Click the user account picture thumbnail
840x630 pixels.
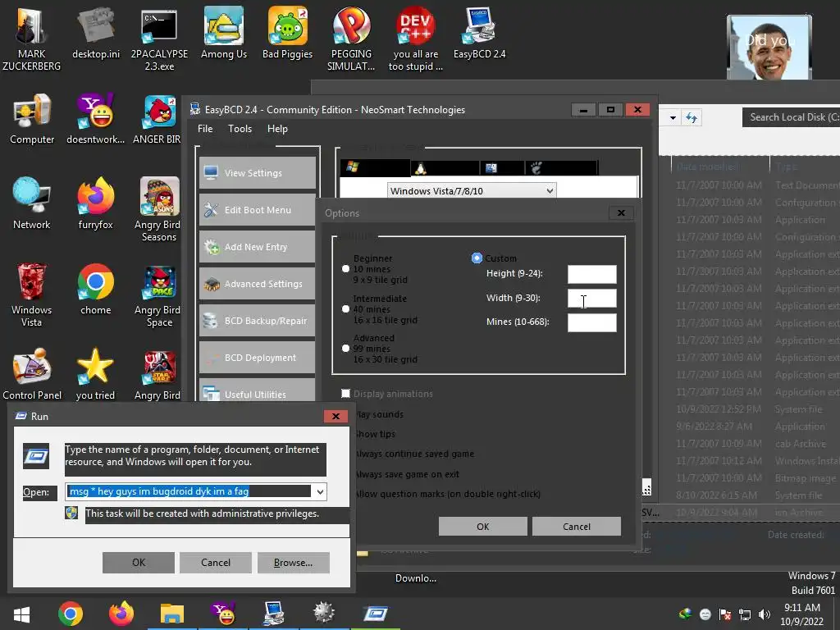(x=769, y=47)
